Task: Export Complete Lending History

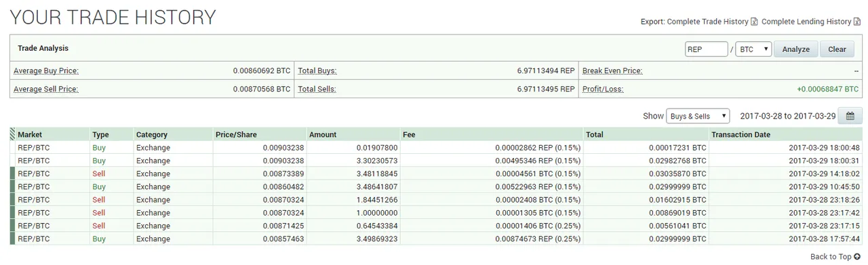Action: click(x=806, y=22)
